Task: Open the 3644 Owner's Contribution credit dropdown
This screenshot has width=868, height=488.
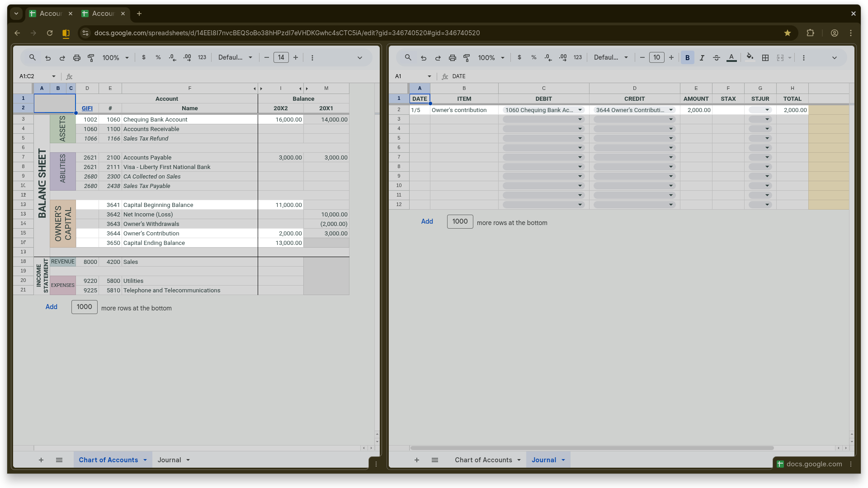Action: tap(671, 110)
